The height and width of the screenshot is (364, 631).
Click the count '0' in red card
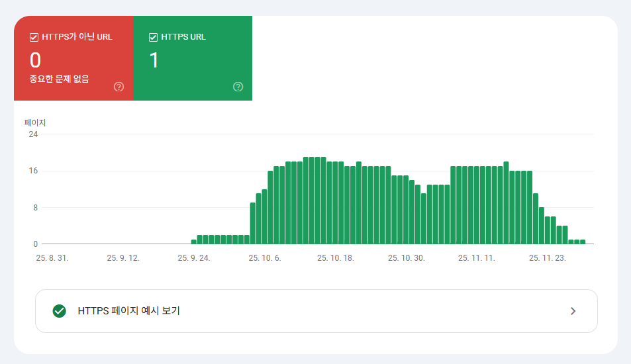coord(35,60)
